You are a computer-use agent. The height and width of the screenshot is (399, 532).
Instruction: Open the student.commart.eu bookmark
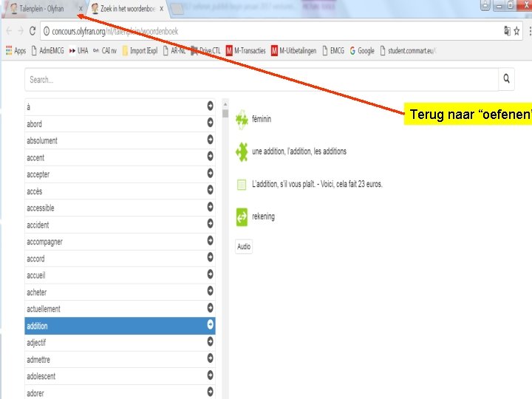[408, 50]
